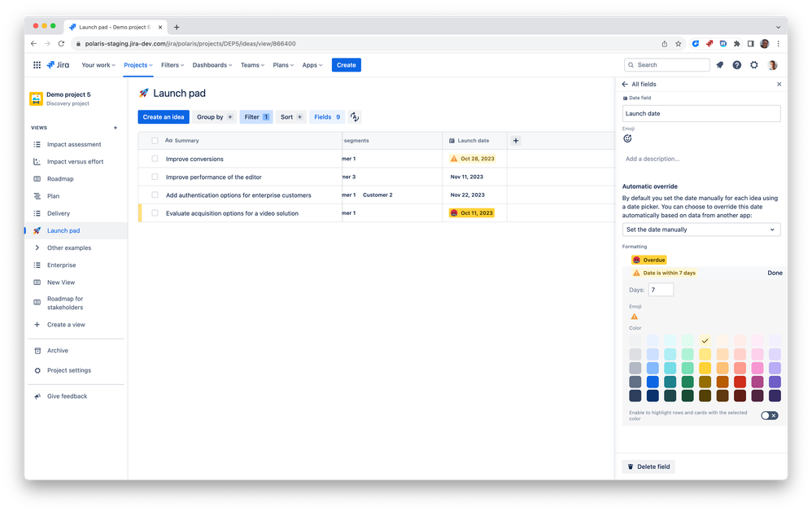Open the Filters dropdown menu

click(x=172, y=65)
